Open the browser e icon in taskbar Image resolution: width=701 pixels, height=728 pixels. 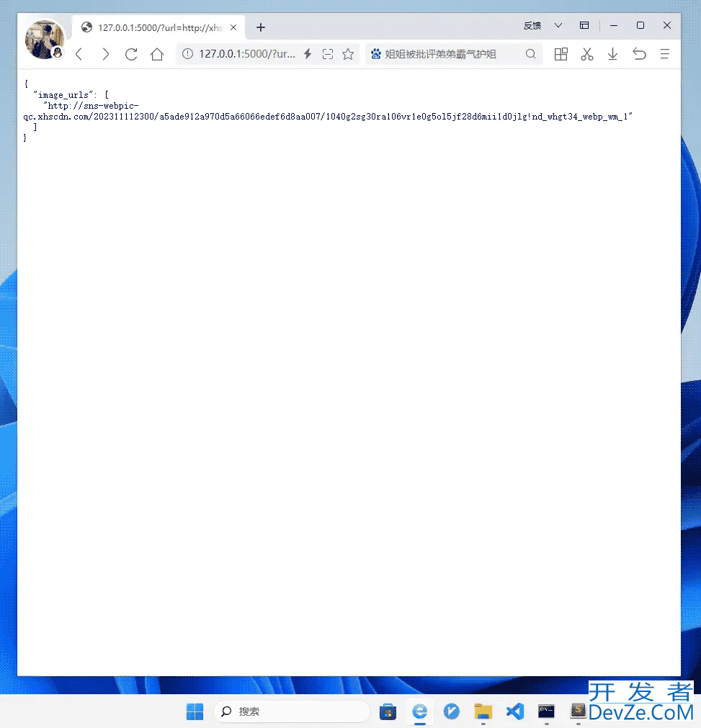pos(419,711)
